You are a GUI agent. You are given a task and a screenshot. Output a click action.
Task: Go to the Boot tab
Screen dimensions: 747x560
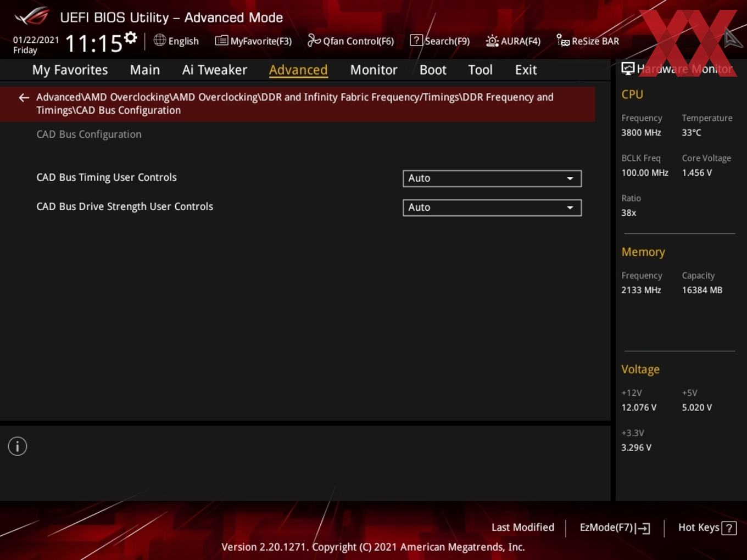click(433, 70)
